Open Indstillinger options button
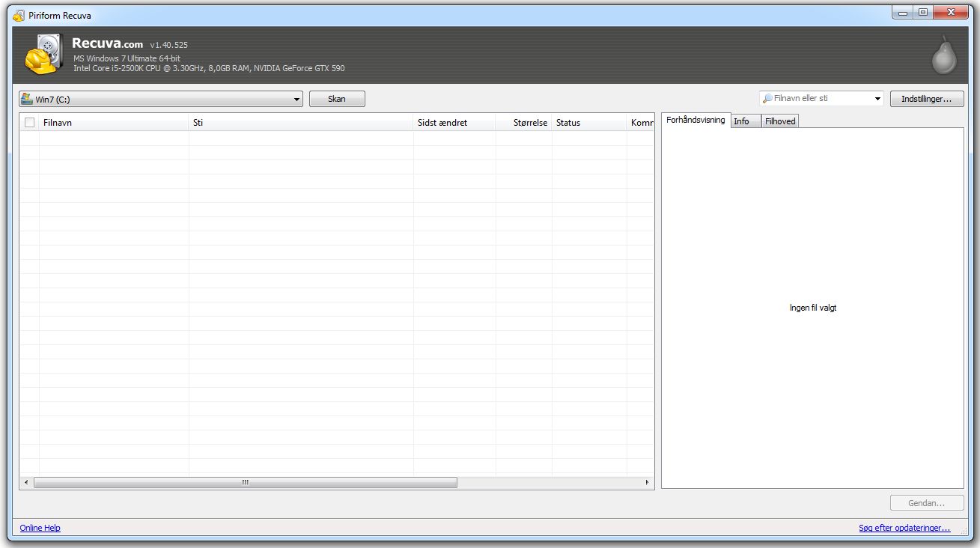The width and height of the screenshot is (980, 548). coord(927,99)
